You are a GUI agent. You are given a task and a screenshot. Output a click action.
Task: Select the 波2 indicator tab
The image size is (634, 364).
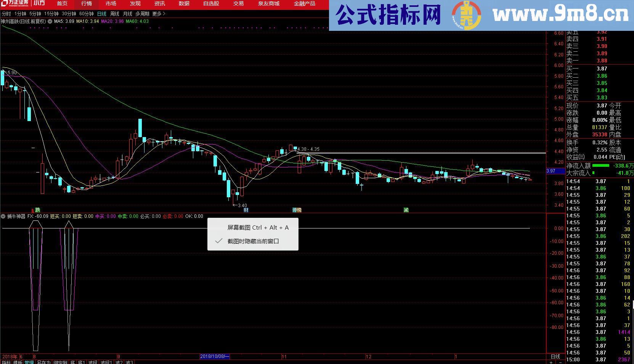pyautogui.click(x=119, y=362)
